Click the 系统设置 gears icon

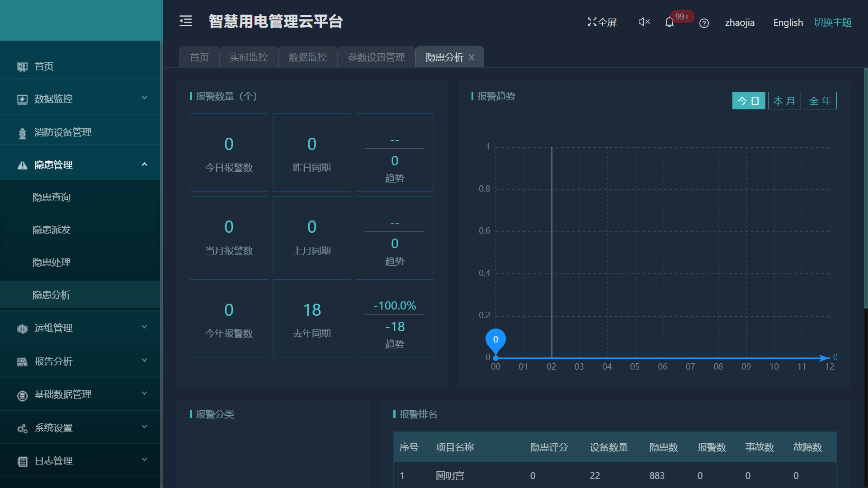coord(22,428)
